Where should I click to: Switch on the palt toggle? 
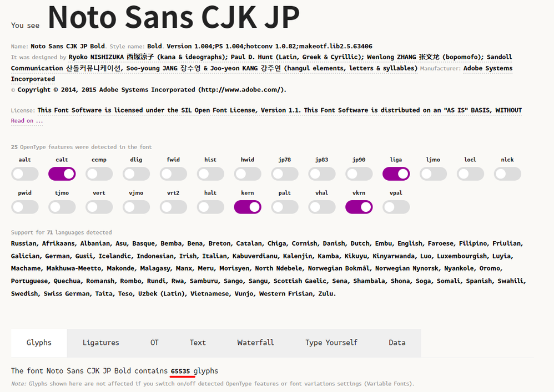click(285, 207)
